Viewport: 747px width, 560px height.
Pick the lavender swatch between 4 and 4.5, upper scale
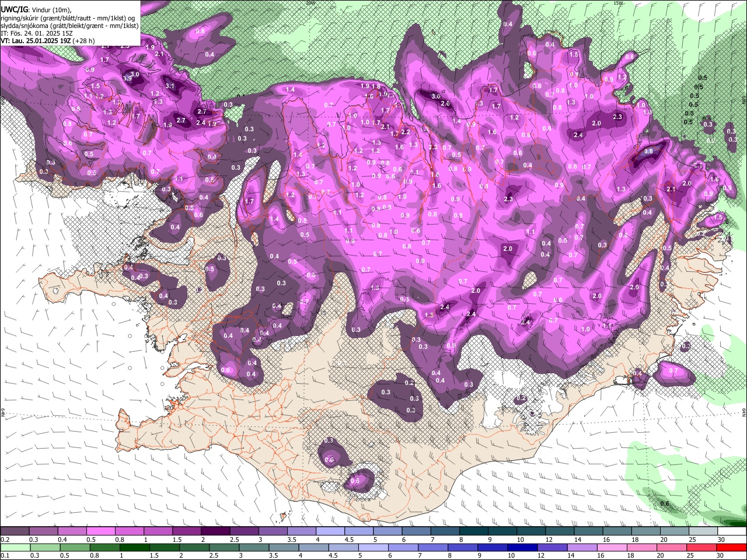[330, 531]
